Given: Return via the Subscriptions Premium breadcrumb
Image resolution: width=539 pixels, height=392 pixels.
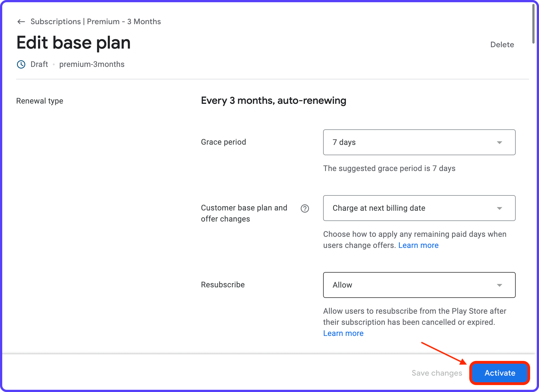Looking at the screenshot, I should point(96,22).
